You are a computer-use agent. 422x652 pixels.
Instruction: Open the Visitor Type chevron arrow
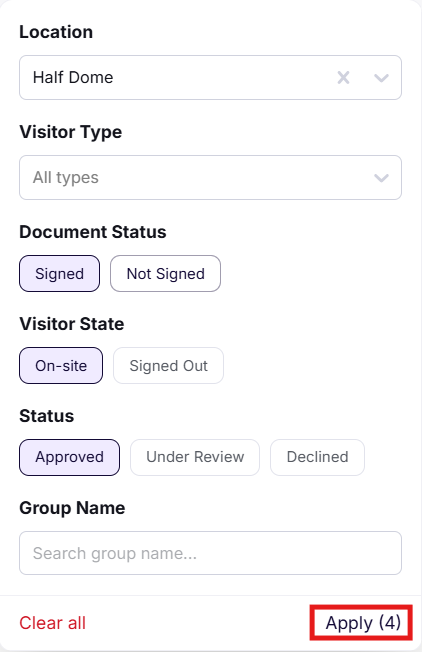pos(381,178)
